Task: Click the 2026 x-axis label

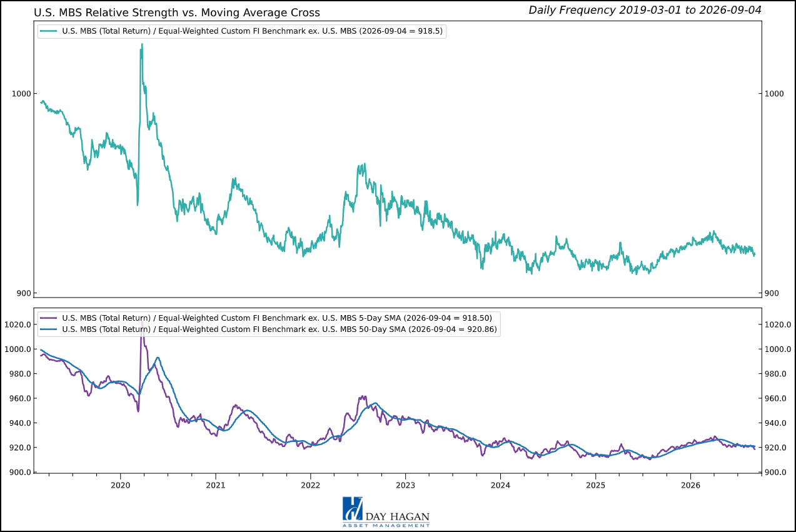Action: [690, 485]
